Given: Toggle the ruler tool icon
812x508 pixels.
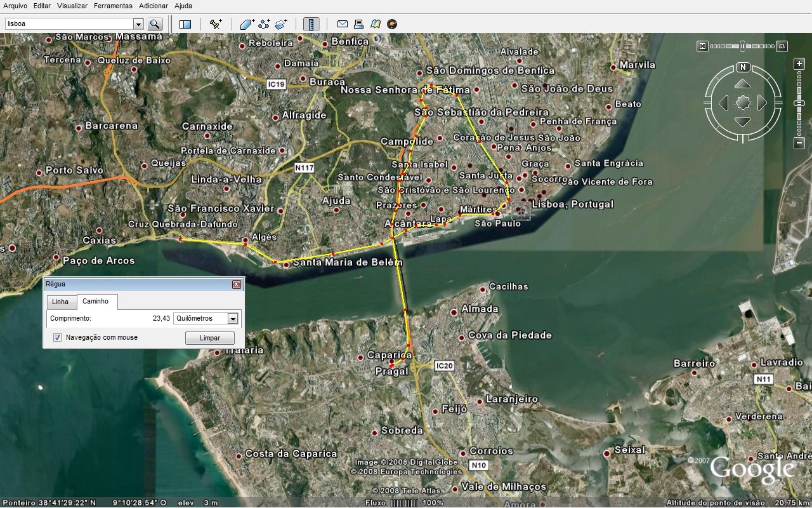Looking at the screenshot, I should pos(311,24).
